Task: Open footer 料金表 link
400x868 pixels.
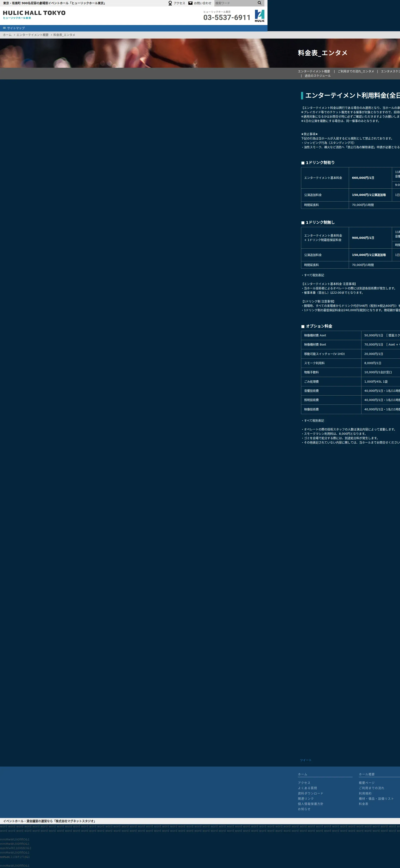Action: tap(364, 804)
